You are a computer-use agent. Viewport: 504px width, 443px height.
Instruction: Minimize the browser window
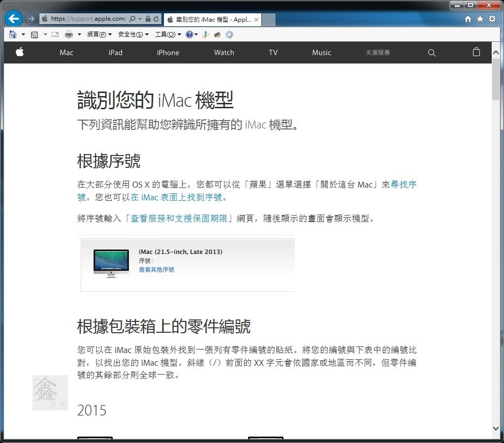pyautogui.click(x=457, y=5)
